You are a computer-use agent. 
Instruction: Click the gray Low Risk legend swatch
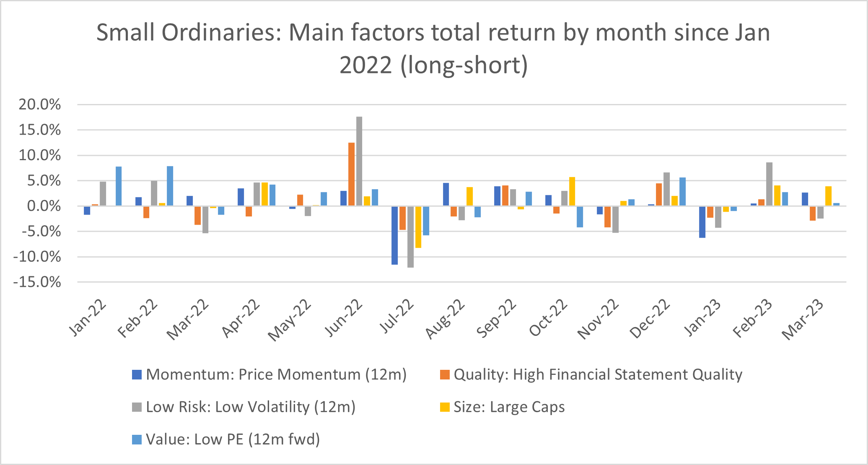click(137, 407)
